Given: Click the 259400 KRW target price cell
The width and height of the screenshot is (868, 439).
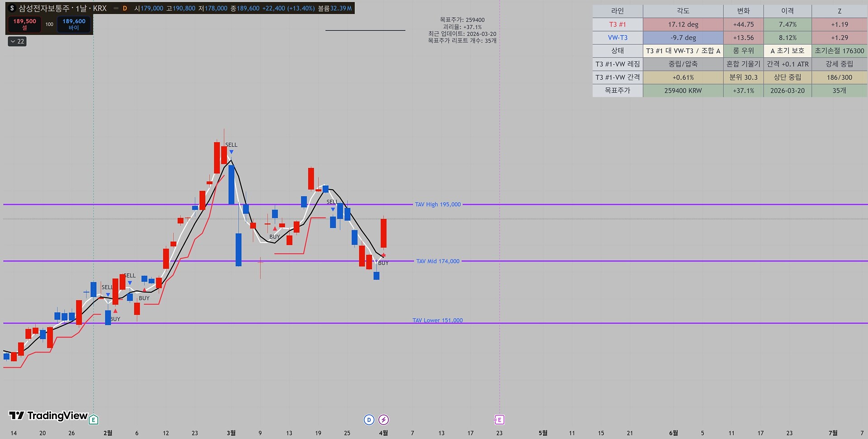Looking at the screenshot, I should click(683, 91).
